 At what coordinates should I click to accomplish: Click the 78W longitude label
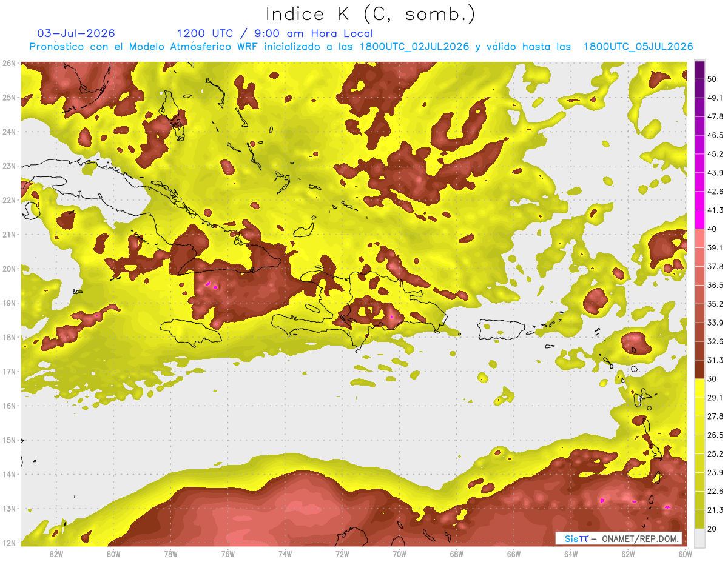pos(170,554)
